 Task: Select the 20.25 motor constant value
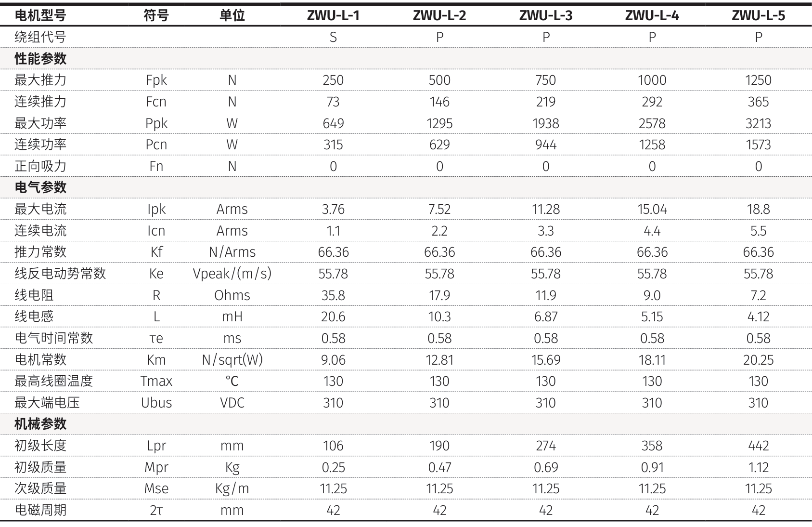(758, 360)
